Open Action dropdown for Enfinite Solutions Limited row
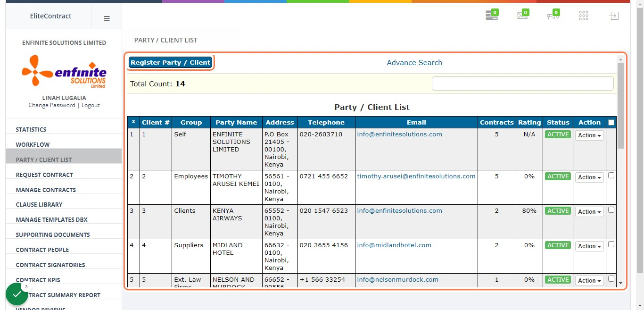The image size is (644, 310). pos(589,135)
